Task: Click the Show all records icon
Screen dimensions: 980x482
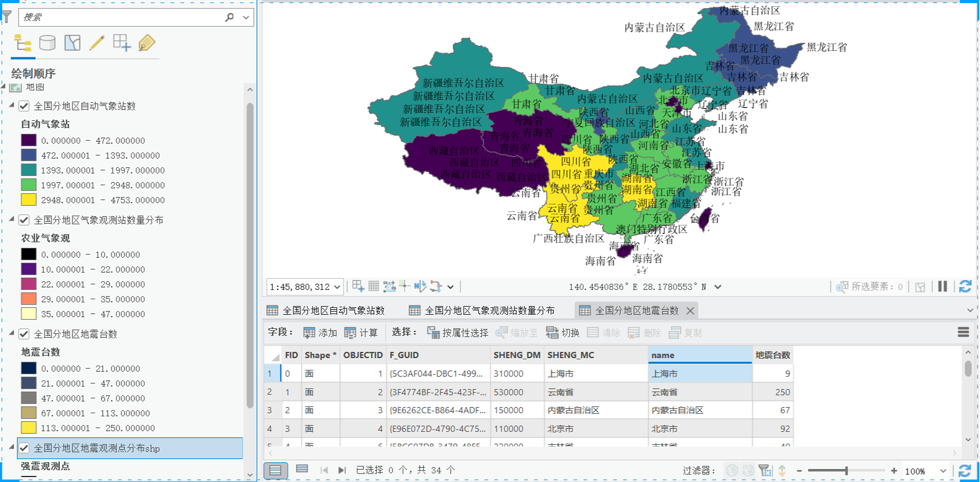Action: (275, 470)
